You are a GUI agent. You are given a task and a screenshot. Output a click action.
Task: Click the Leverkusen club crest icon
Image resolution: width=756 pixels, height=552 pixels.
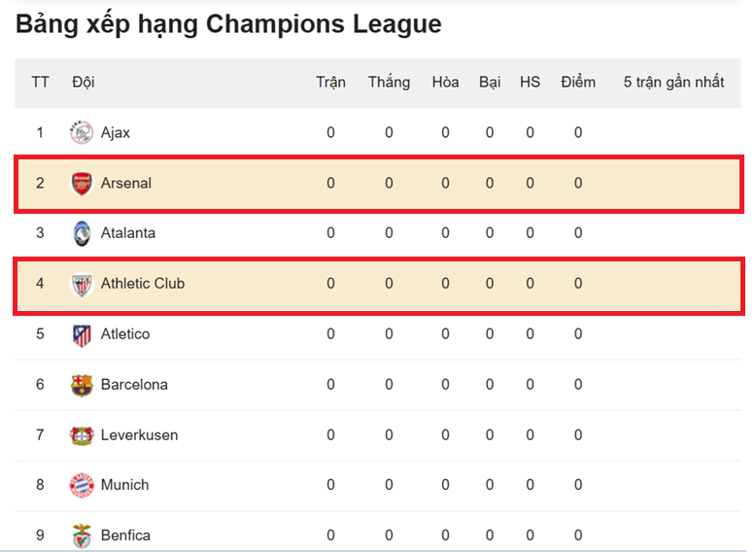[82, 435]
